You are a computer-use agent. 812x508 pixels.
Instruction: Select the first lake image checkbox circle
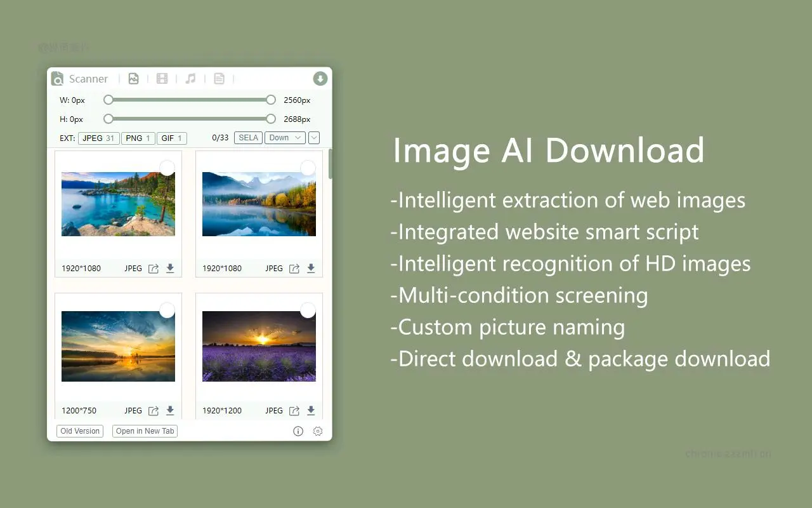pyautogui.click(x=167, y=168)
